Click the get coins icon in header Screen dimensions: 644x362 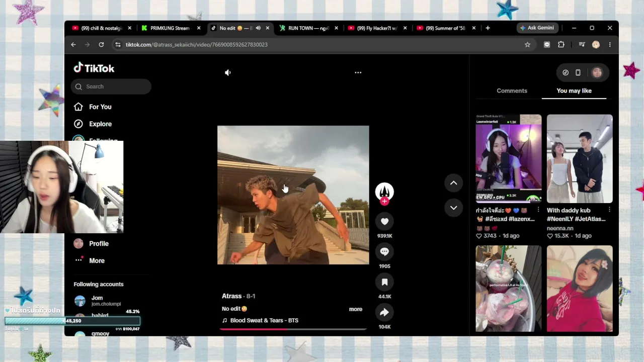(566, 72)
